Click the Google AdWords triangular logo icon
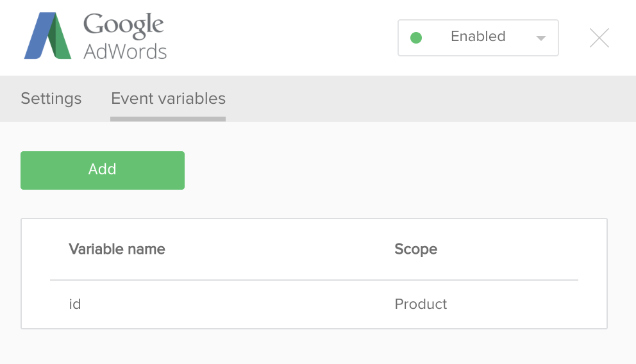636x364 pixels. click(48, 36)
